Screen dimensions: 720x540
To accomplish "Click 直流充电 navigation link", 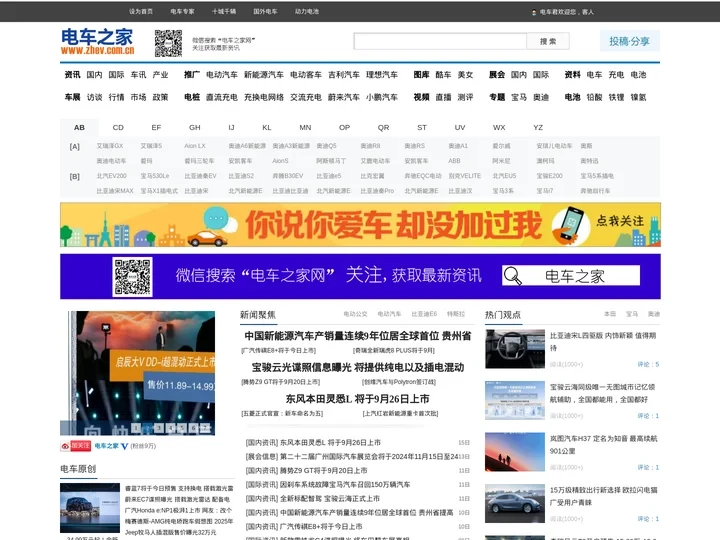I will [x=222, y=97].
